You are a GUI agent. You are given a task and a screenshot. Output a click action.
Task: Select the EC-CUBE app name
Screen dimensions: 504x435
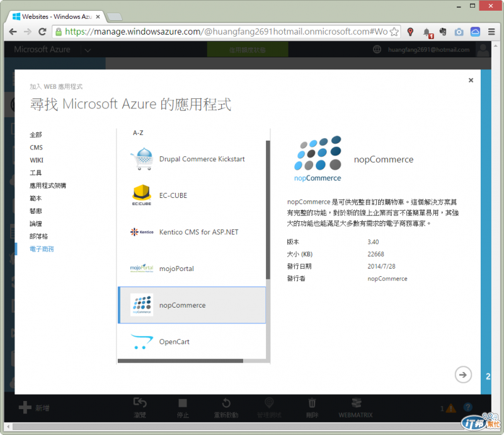(x=173, y=195)
